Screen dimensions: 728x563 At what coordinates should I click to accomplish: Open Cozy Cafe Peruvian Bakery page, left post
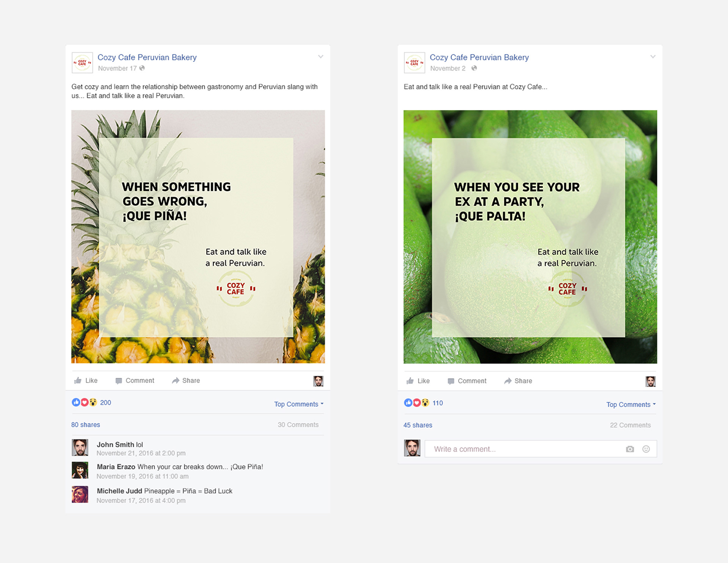(147, 57)
